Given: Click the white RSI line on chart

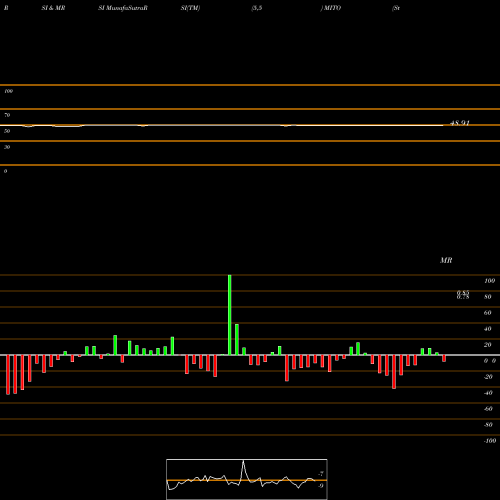Looking at the screenshot, I should [222, 125].
